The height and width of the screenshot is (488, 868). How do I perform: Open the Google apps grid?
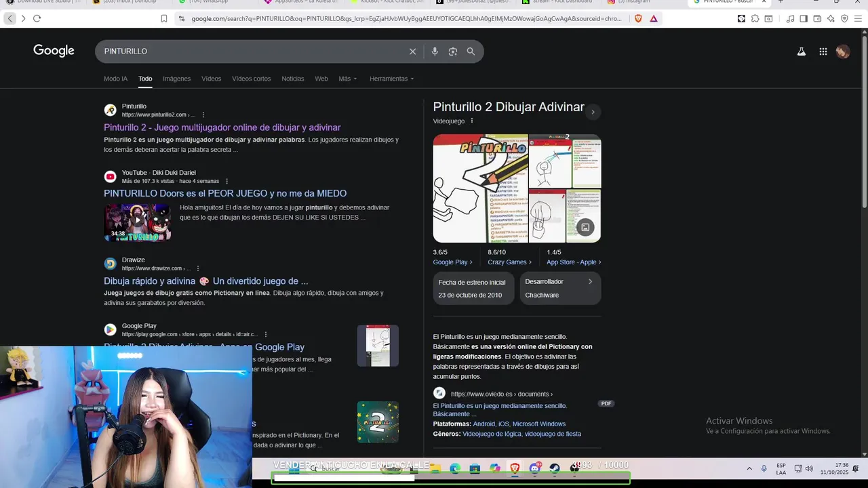point(823,52)
